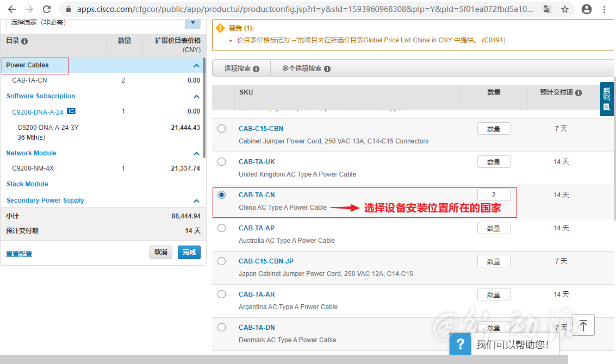Select the C9200-NM-4X row in left list
616x364 pixels.
[x=103, y=168]
